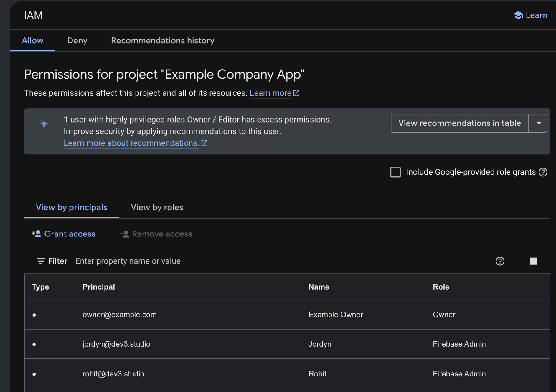The width and height of the screenshot is (556, 392).
Task: Switch to the Allow tab
Action: (33, 41)
